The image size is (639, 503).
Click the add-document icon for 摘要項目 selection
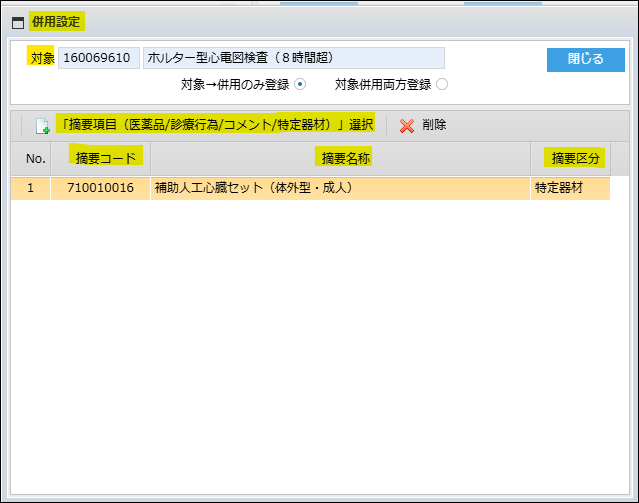(42, 126)
